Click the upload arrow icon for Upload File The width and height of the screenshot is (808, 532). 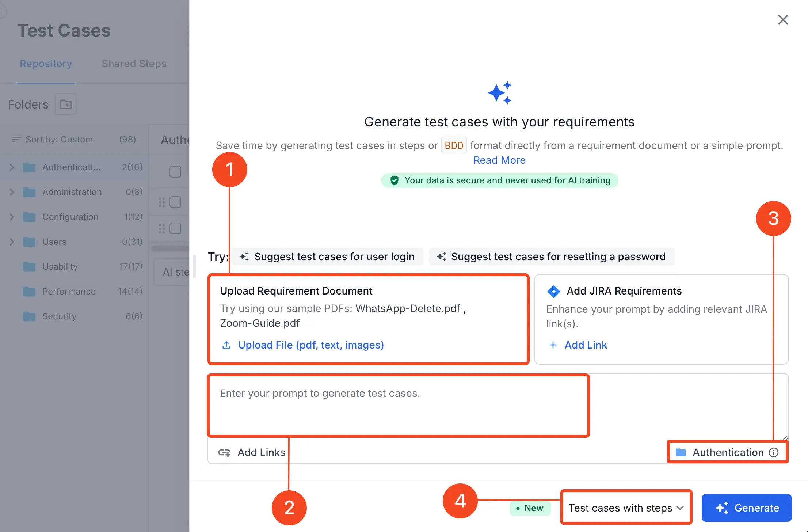pyautogui.click(x=226, y=345)
